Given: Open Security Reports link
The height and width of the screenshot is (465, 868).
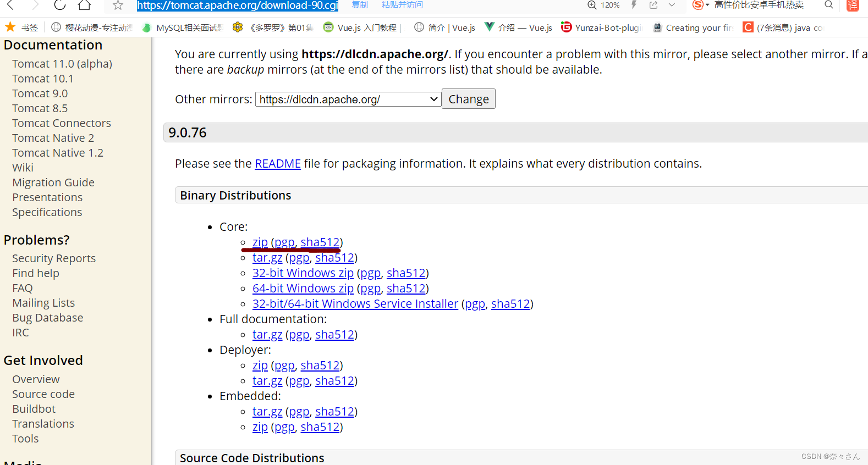Looking at the screenshot, I should (x=54, y=258).
